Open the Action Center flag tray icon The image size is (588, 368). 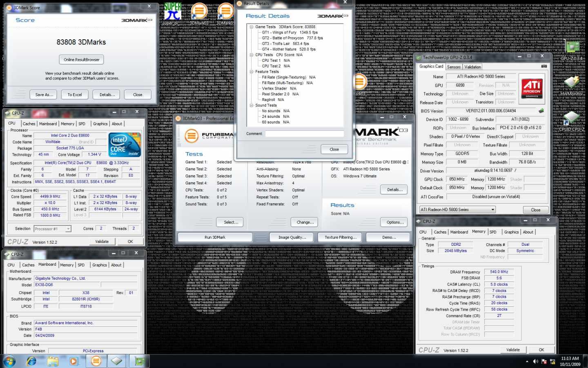coord(544,361)
